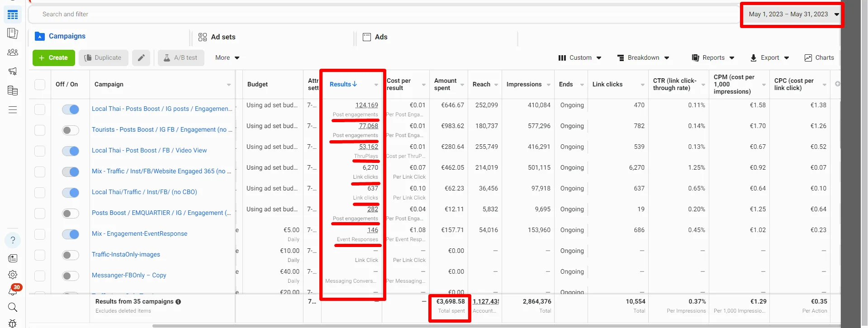Switch to the Ad sets tab
The width and height of the screenshot is (868, 328).
217,37
